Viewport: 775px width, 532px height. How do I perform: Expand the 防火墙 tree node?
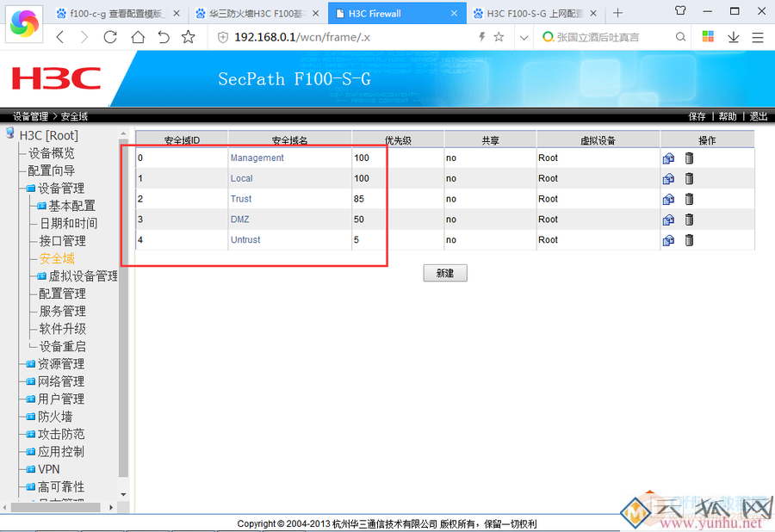[x=30, y=417]
